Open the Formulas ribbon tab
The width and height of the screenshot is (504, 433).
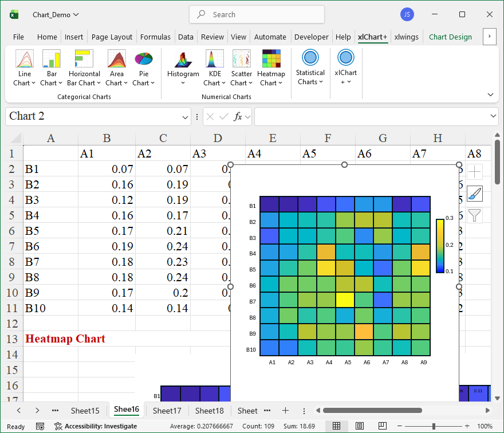(x=155, y=37)
